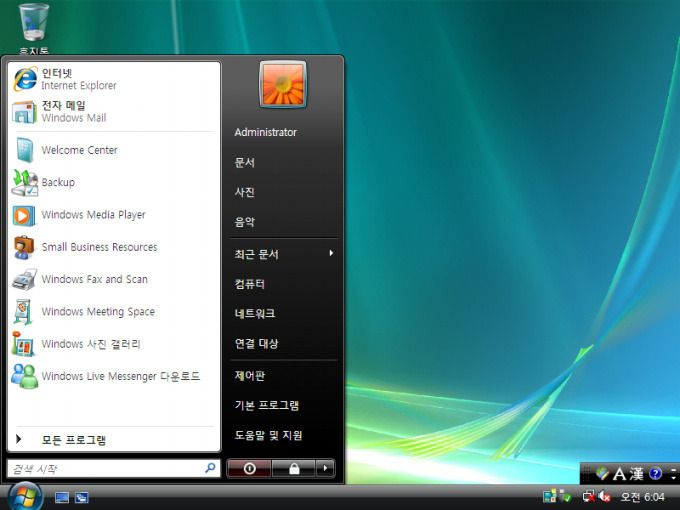Click the language bar IME icon
The height and width of the screenshot is (510, 680).
coord(602,474)
